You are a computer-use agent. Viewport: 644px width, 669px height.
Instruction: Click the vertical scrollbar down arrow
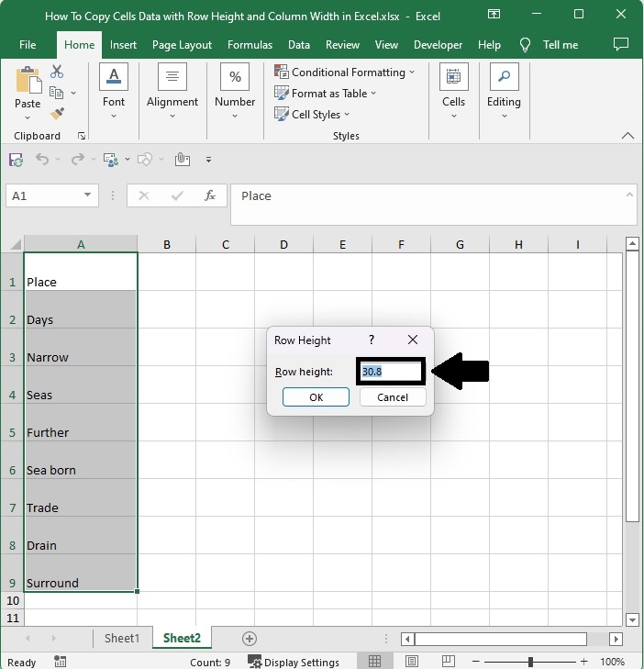(x=632, y=619)
